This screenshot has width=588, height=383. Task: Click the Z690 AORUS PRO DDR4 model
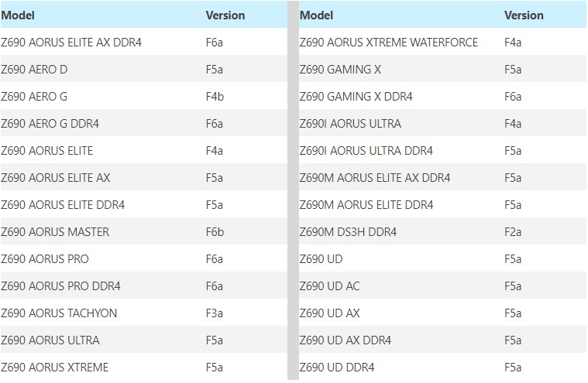[x=60, y=286]
